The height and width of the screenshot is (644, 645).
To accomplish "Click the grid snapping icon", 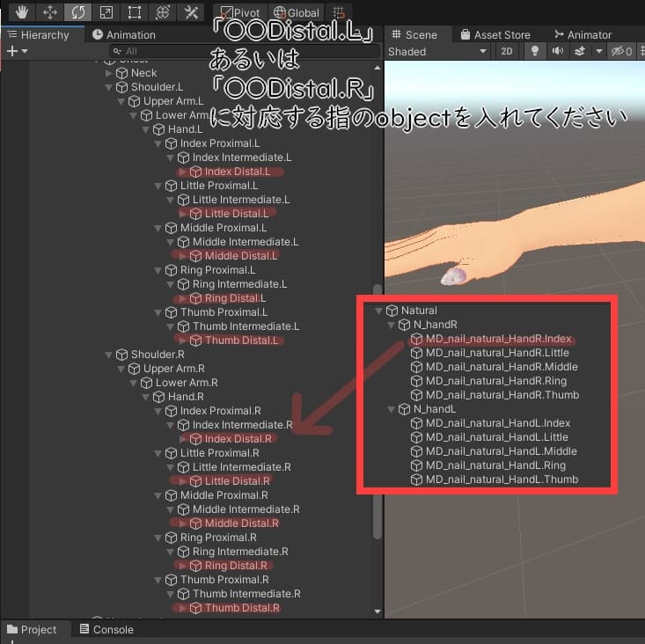I will pyautogui.click(x=338, y=12).
